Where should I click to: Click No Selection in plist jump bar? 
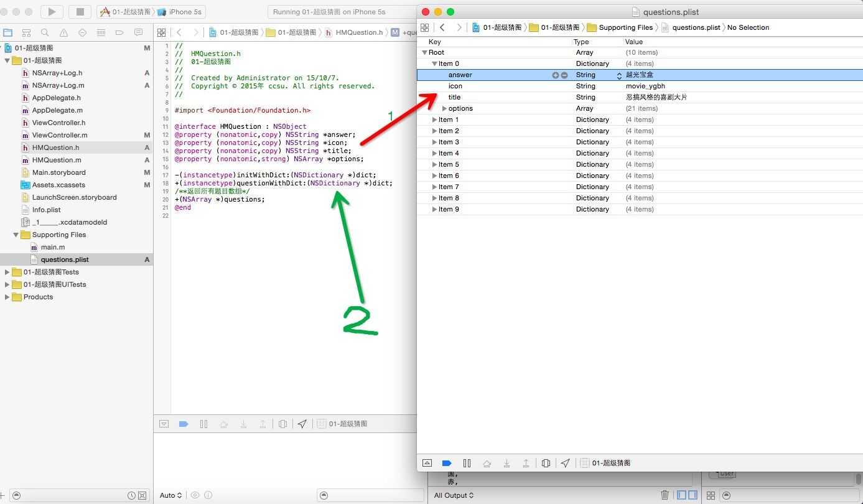point(748,27)
